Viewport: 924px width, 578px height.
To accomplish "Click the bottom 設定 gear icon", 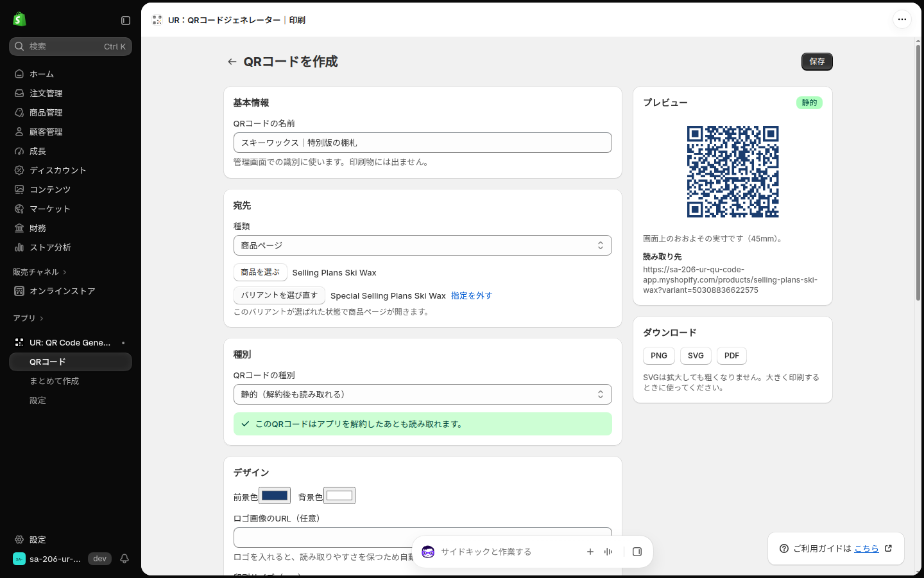I will [19, 540].
